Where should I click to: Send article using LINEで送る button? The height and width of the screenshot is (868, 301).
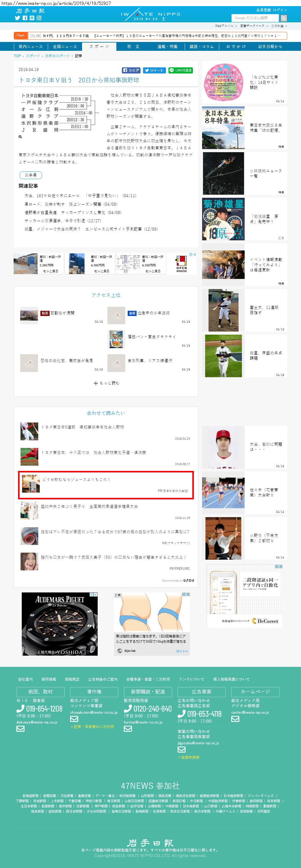[180, 70]
